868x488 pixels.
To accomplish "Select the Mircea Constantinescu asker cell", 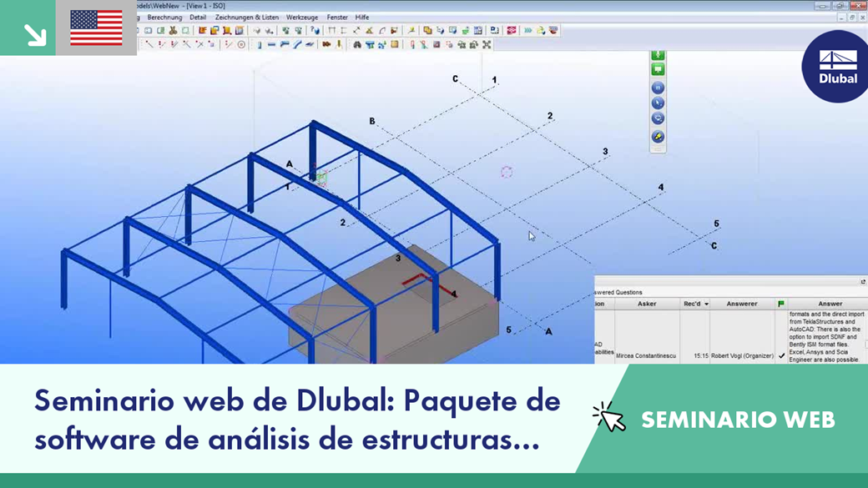I will 646,355.
